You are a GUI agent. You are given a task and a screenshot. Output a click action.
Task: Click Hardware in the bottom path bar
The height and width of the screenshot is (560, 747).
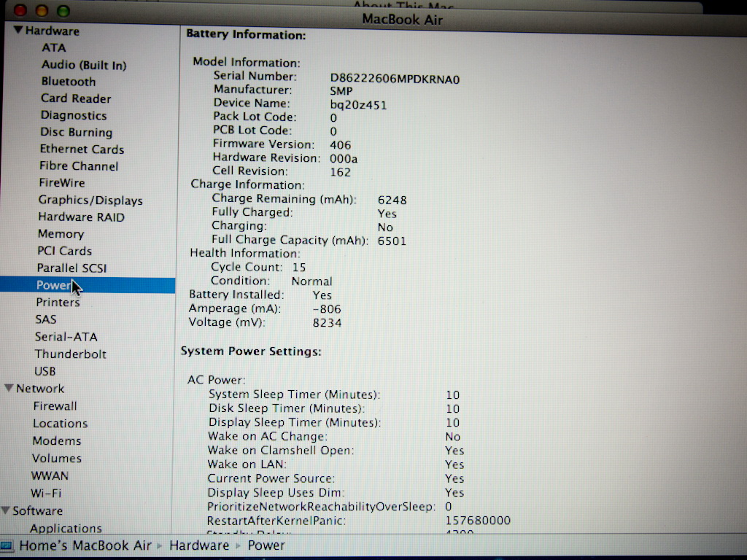tap(198, 545)
